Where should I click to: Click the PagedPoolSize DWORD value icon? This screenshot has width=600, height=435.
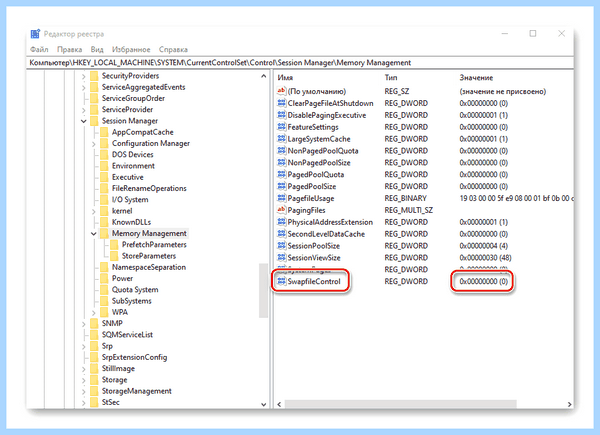coord(281,186)
